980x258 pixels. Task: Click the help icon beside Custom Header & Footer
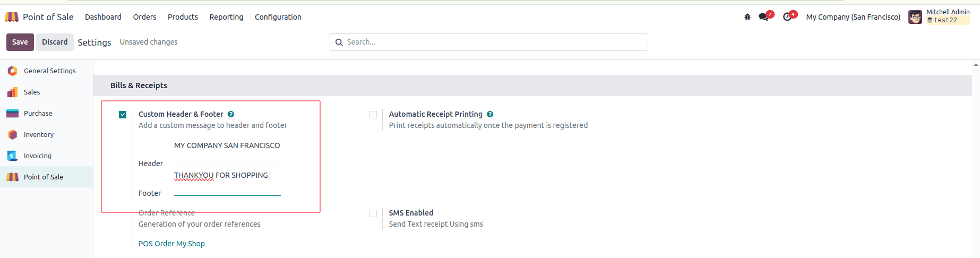(x=231, y=114)
